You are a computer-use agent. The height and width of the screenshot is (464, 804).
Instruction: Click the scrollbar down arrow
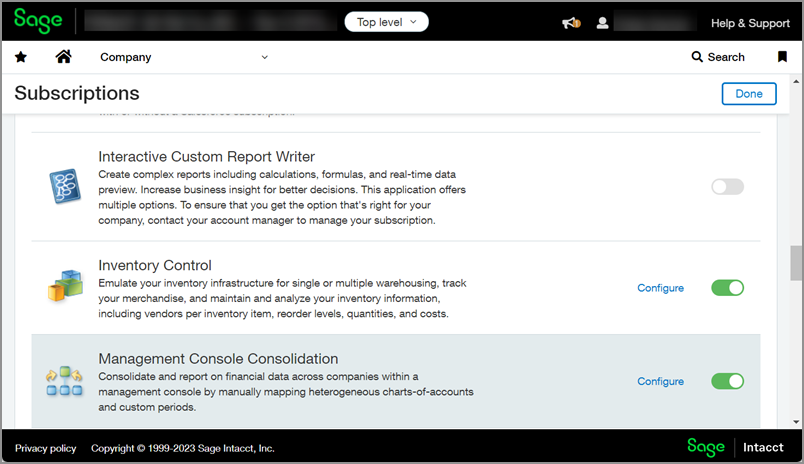[796, 422]
